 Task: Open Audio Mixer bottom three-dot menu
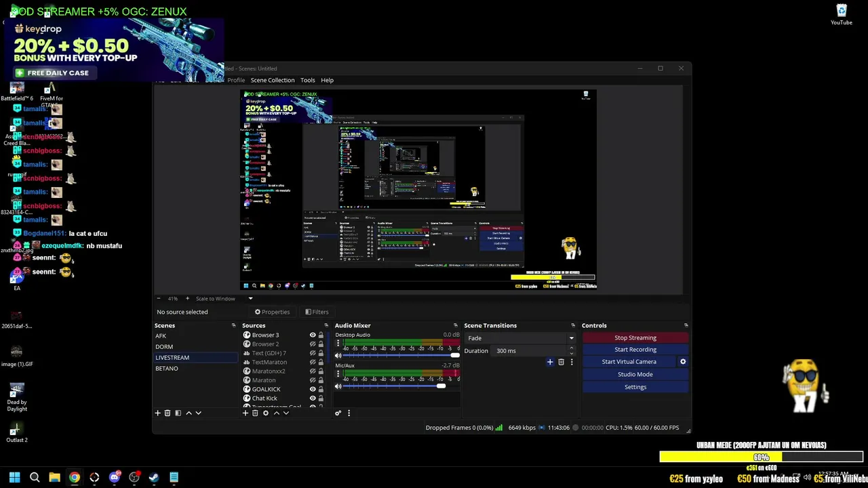click(x=349, y=413)
